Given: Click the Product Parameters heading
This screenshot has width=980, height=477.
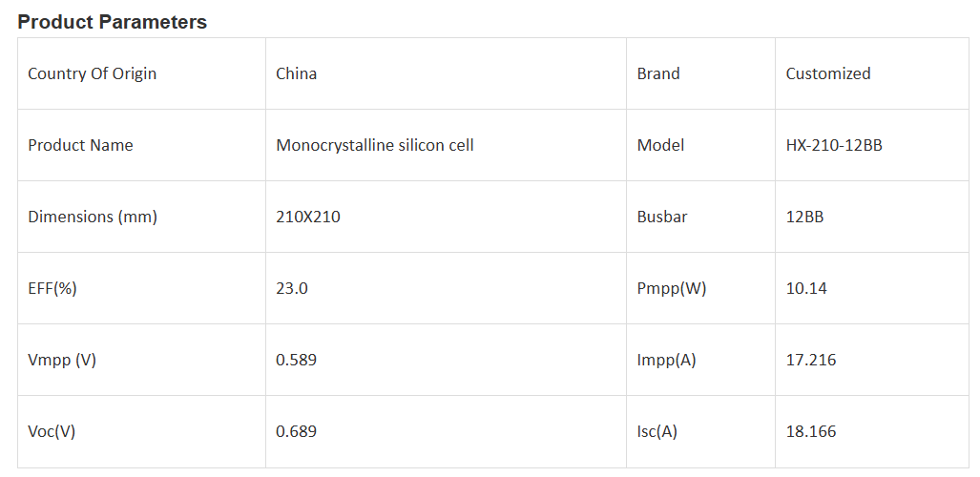Looking at the screenshot, I should pos(112,22).
